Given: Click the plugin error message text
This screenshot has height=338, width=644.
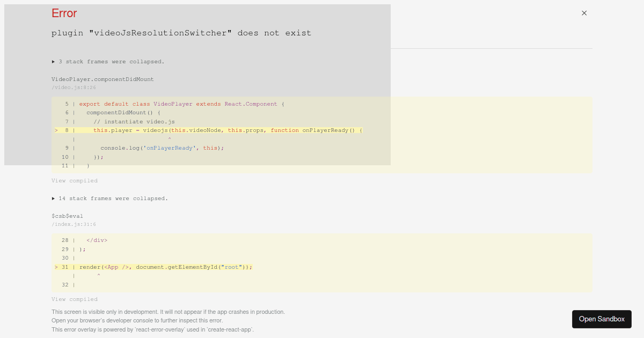Looking at the screenshot, I should click(x=181, y=33).
